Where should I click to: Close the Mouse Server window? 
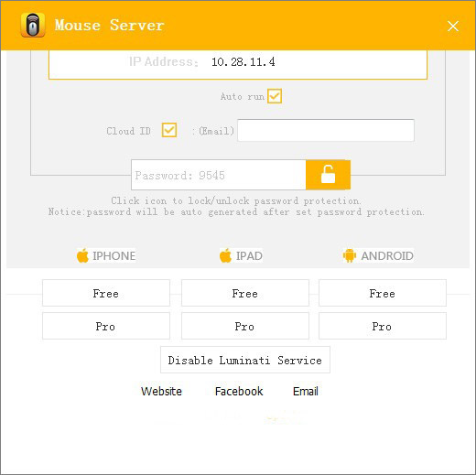(x=453, y=26)
